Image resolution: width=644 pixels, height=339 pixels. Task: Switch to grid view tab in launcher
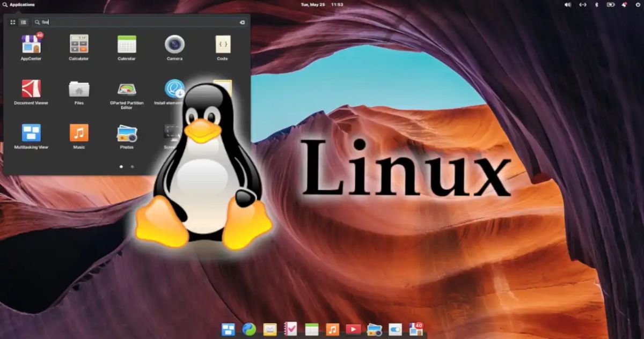click(12, 23)
